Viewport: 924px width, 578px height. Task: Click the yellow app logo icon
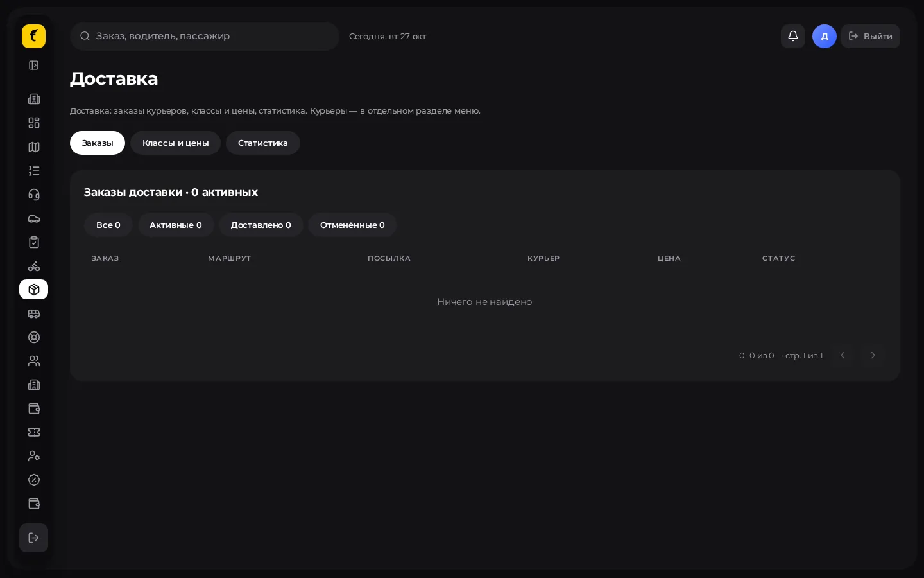[x=33, y=36]
